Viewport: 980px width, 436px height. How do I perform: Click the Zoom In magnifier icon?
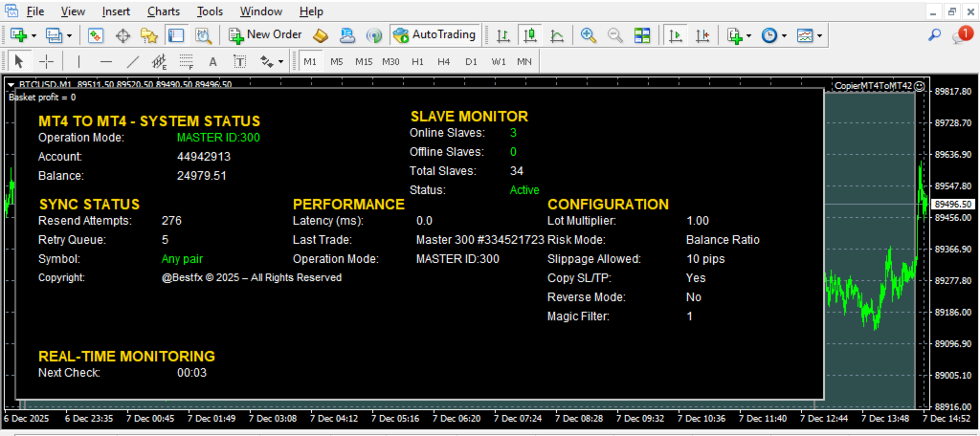point(589,35)
